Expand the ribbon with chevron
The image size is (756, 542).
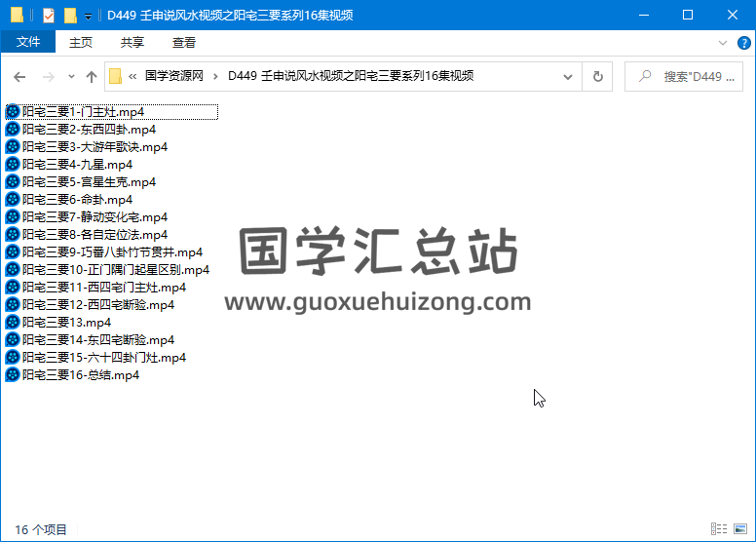pos(722,43)
